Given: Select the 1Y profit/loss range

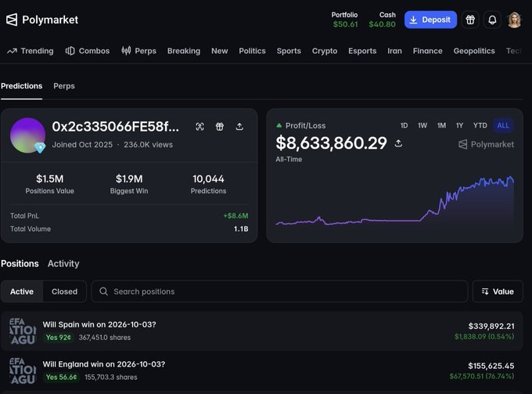Looking at the screenshot, I should [x=459, y=125].
